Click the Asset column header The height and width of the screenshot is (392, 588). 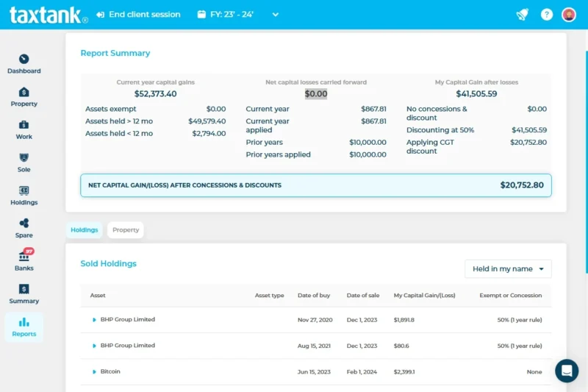coord(98,295)
